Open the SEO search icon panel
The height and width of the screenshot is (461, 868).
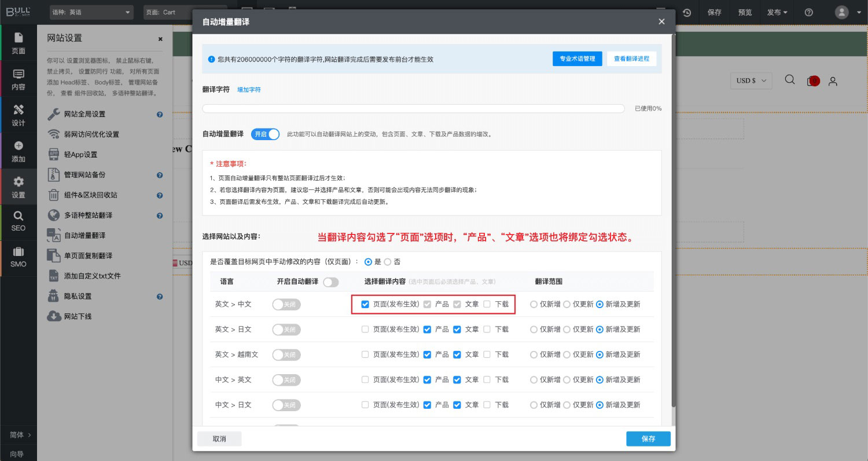click(19, 221)
